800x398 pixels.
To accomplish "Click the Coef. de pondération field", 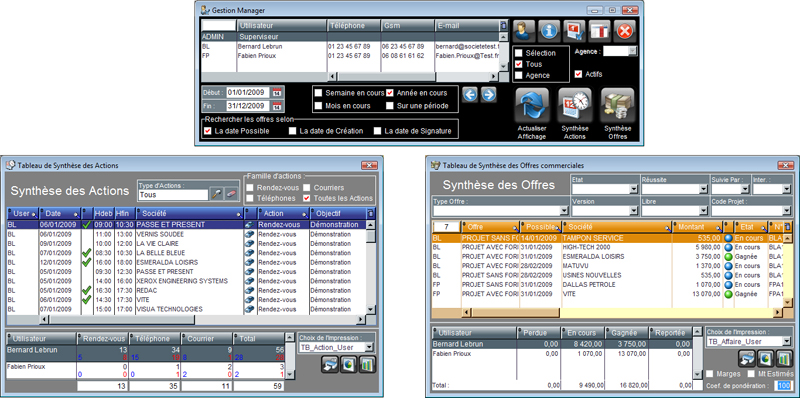I will point(783,385).
